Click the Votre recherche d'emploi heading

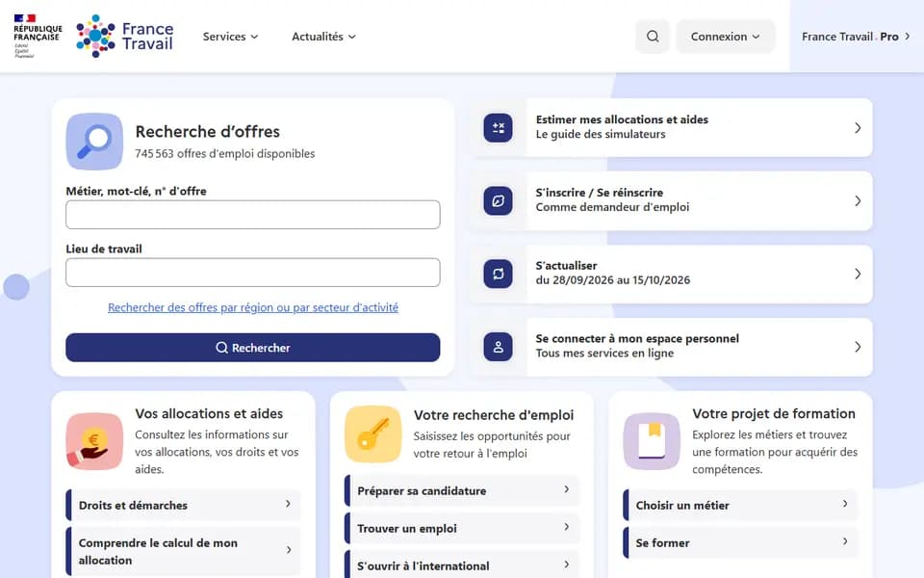494,415
